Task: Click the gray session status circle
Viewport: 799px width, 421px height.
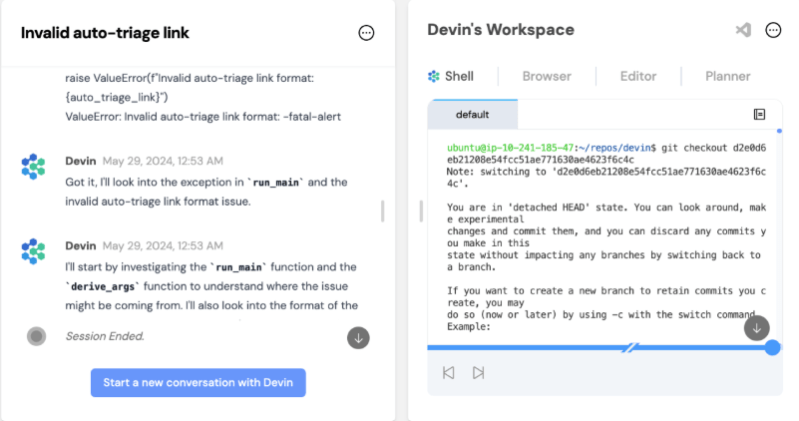Action: click(x=37, y=336)
